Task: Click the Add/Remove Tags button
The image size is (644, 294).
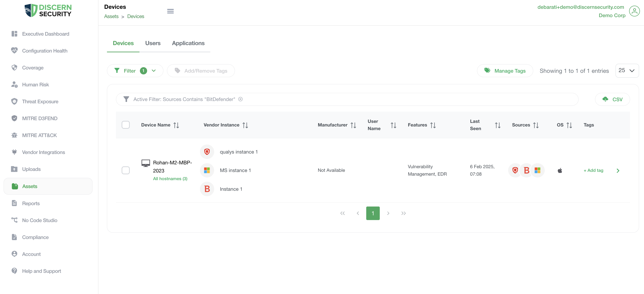Action: [x=201, y=71]
